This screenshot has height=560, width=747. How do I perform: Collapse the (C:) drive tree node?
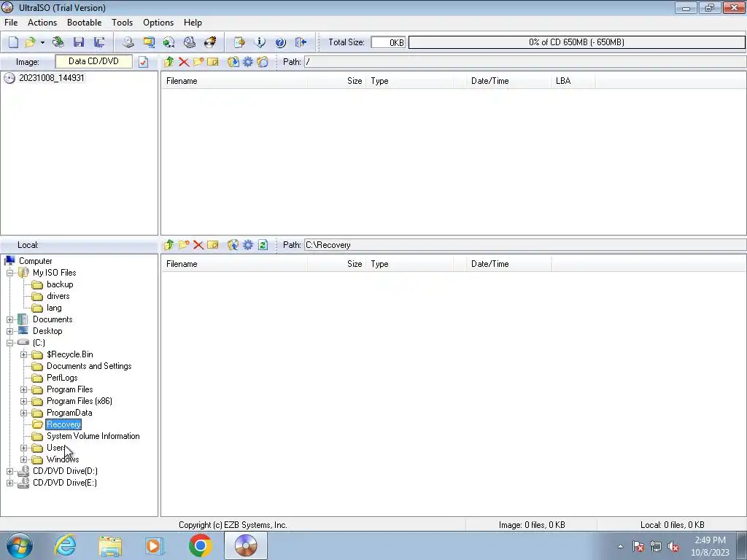point(9,343)
